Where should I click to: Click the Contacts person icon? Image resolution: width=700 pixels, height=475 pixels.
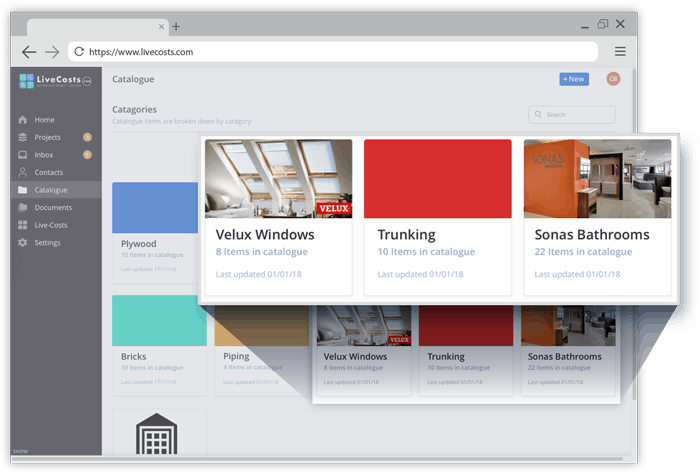[x=23, y=172]
